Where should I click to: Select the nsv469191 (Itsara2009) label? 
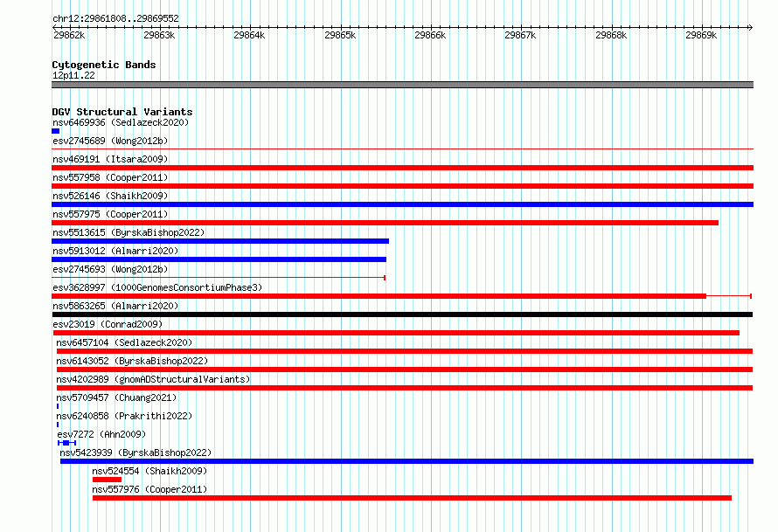110,159
